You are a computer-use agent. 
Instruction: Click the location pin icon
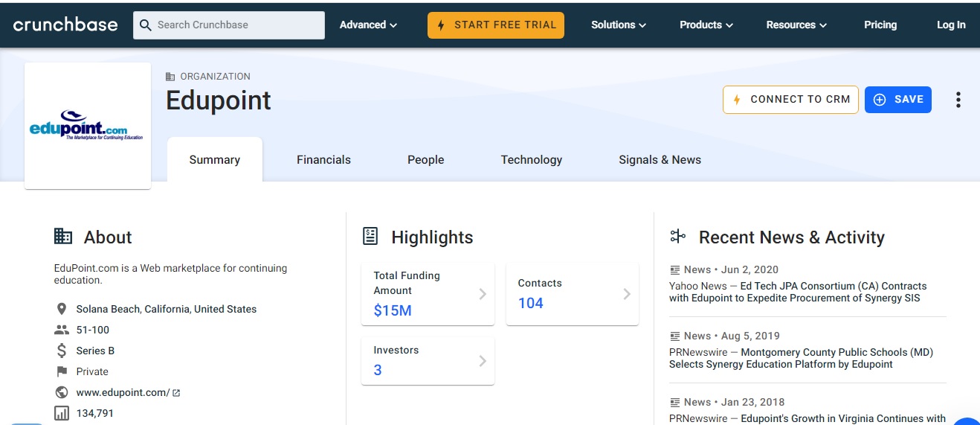[62, 309]
